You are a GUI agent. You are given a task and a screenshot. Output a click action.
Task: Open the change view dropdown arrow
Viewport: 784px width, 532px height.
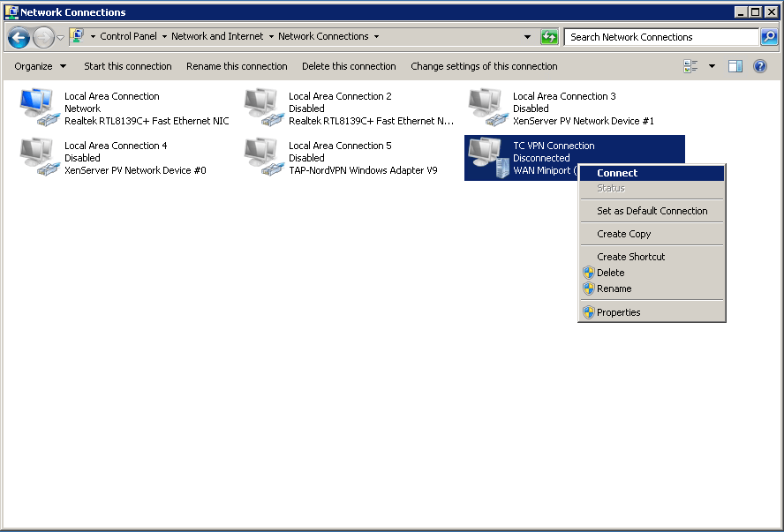[x=712, y=66]
